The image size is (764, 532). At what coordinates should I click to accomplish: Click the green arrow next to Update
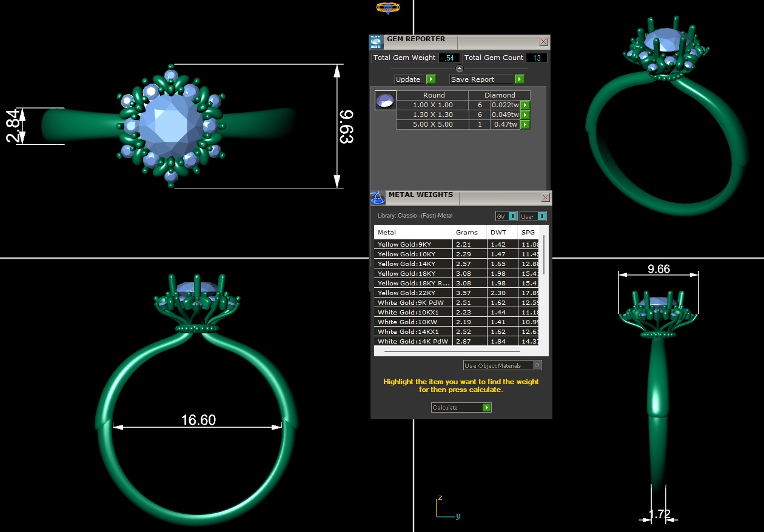[431, 79]
